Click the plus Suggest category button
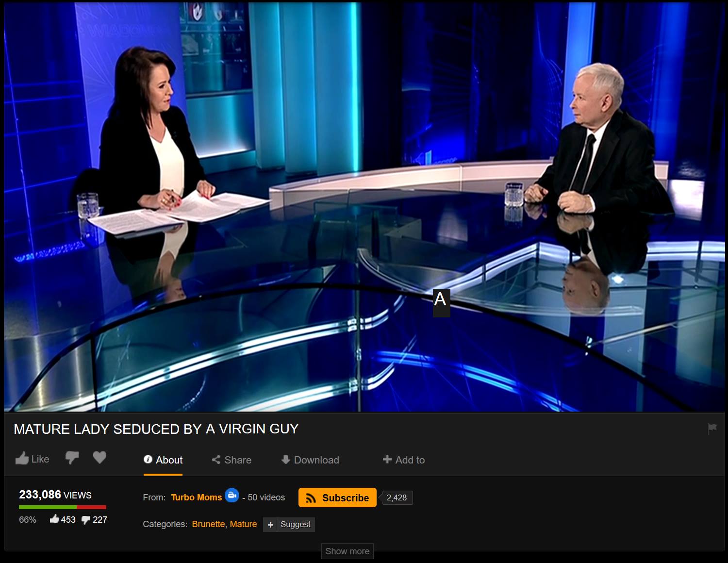 289,525
